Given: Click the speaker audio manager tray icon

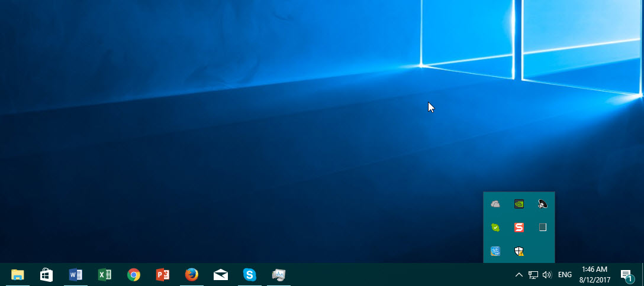Looking at the screenshot, I should (x=543, y=204).
